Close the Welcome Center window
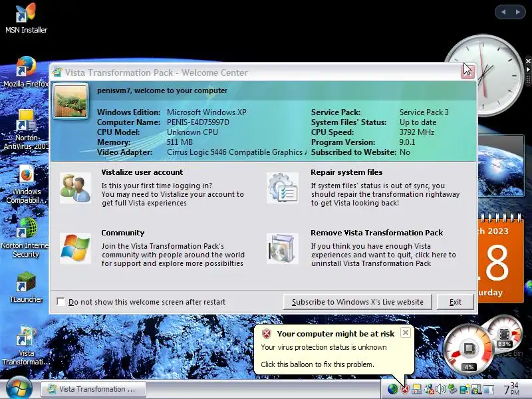Viewport: 532px width, 399px height. [x=467, y=71]
